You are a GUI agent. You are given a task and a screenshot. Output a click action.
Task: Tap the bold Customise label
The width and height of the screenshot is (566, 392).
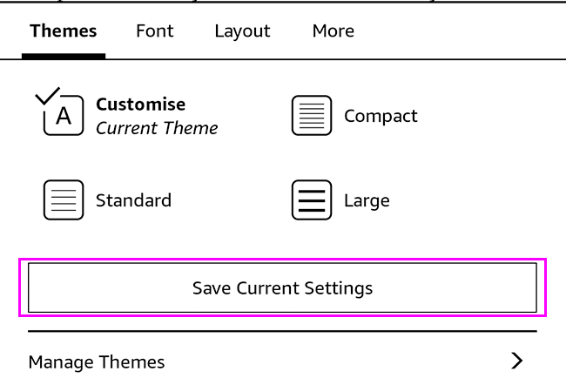140,105
